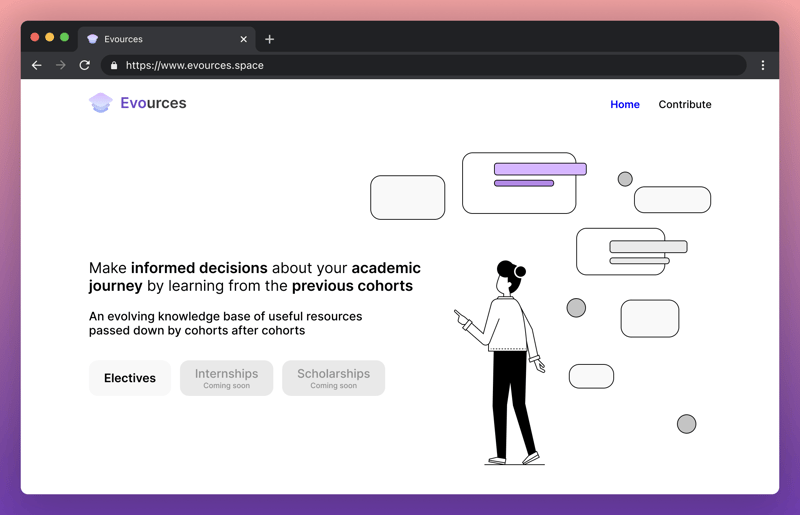Image resolution: width=800 pixels, height=515 pixels.
Task: Click the browser forward arrow
Action: (61, 65)
